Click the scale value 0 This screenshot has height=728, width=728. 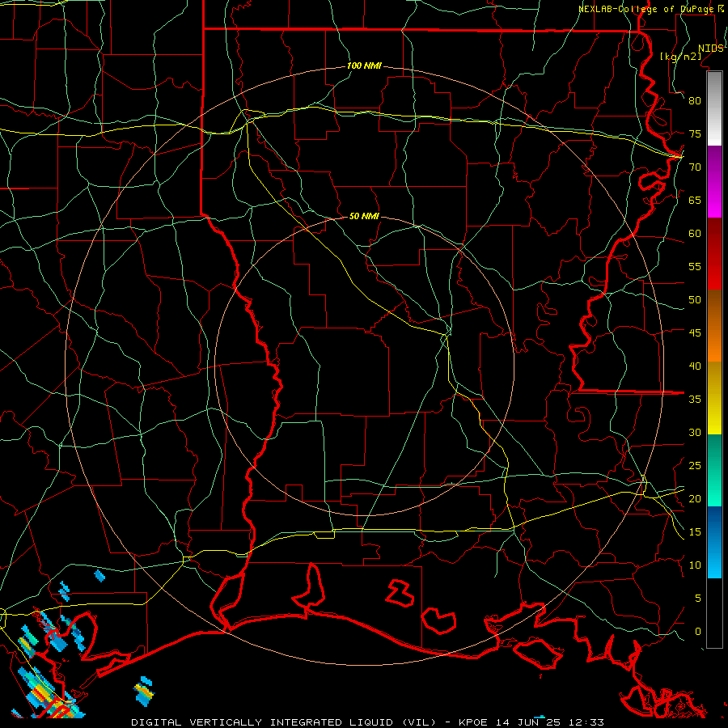pyautogui.click(x=698, y=632)
